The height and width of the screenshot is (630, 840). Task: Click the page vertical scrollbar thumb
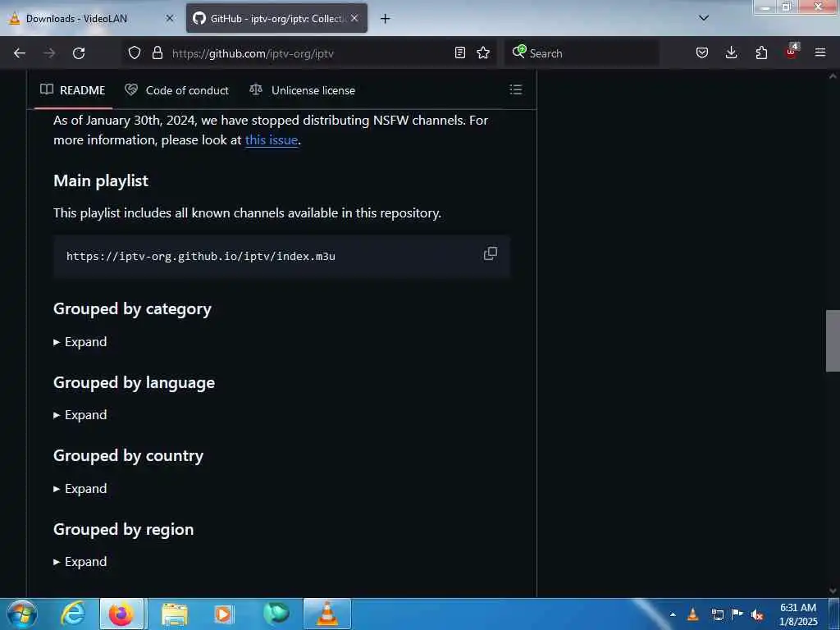pyautogui.click(x=833, y=340)
